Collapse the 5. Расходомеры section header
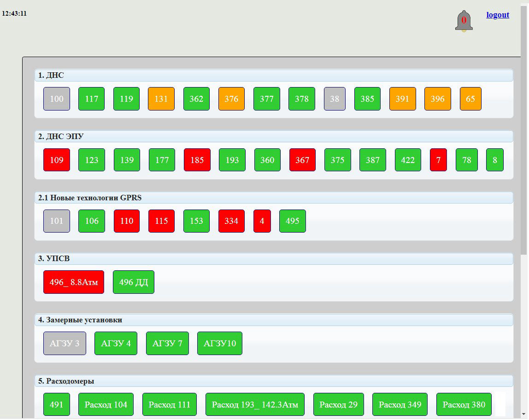Viewport: 529px width, 420px height. (x=273, y=381)
